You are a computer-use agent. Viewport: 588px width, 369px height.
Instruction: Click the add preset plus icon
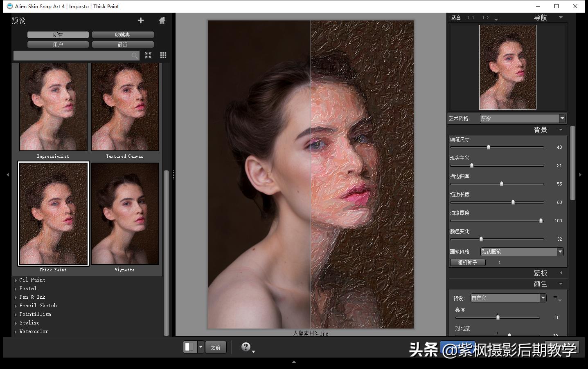pyautogui.click(x=140, y=20)
